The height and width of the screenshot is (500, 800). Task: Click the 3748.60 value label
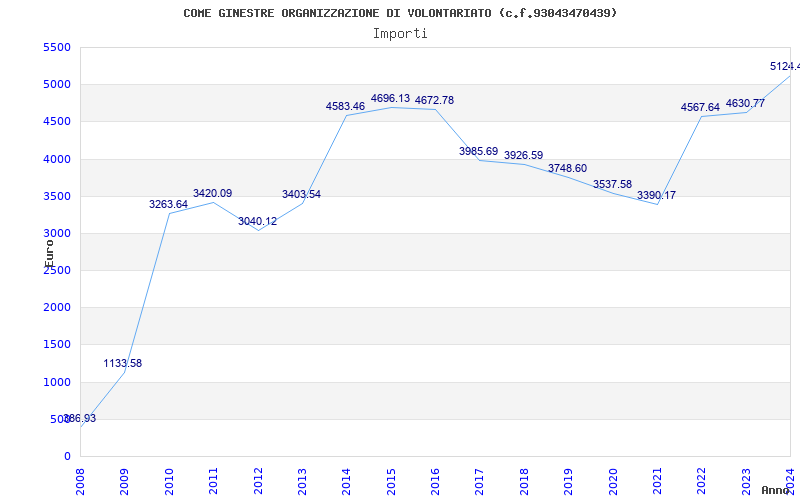567,168
